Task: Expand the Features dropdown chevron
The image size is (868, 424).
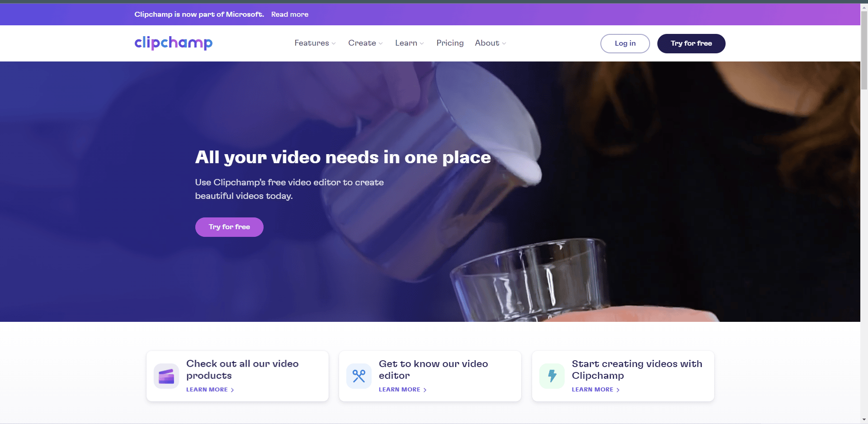Action: tap(334, 43)
